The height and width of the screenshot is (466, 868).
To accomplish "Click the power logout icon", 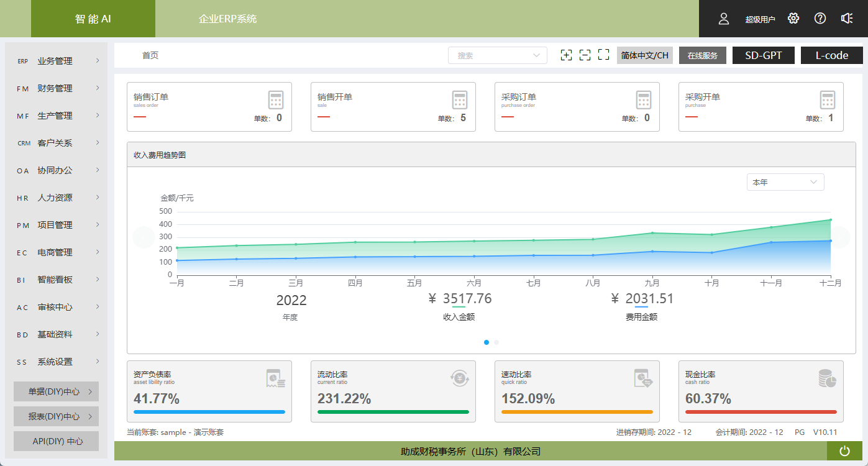I will click(x=844, y=451).
